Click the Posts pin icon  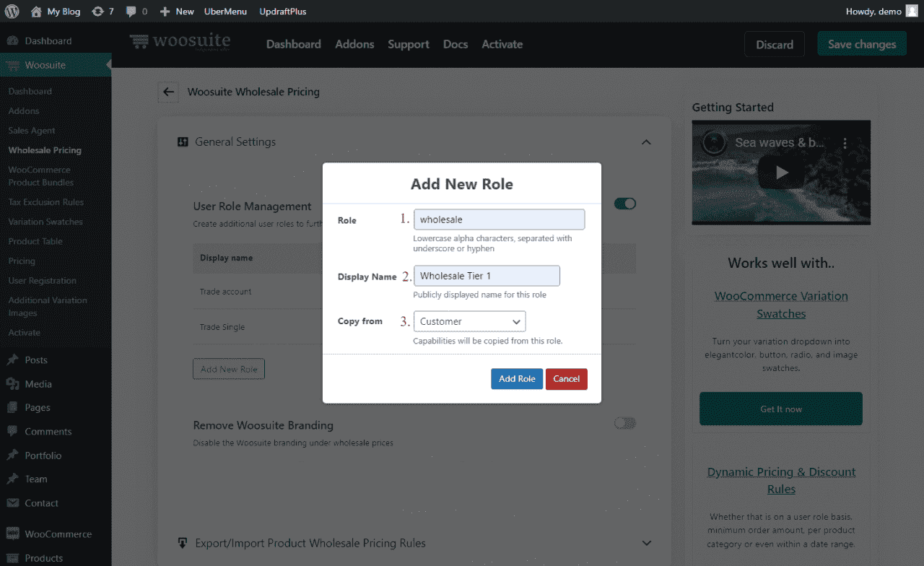click(12, 360)
